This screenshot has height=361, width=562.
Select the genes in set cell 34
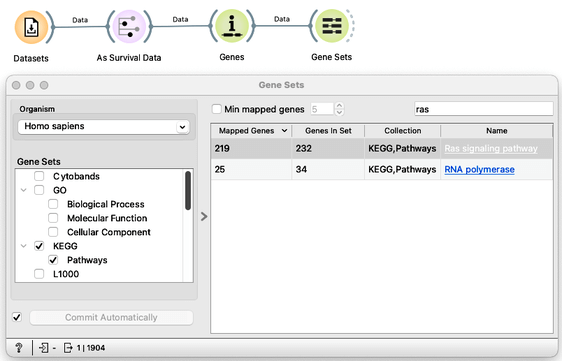tap(328, 169)
